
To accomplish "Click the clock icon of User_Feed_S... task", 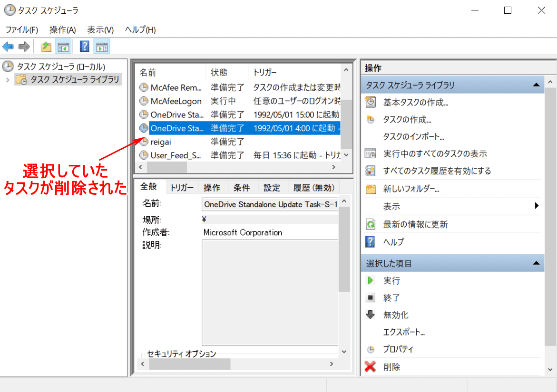I will tap(144, 155).
